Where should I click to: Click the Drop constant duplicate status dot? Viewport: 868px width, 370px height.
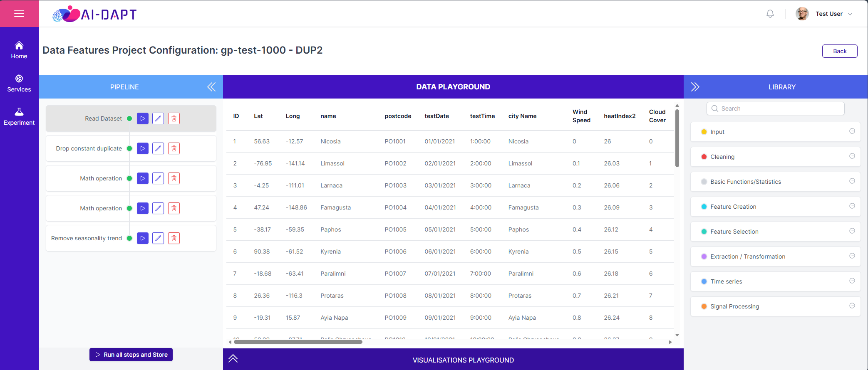[129, 148]
